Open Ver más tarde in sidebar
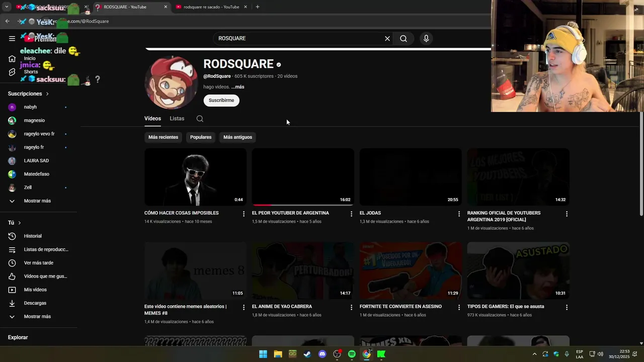Image resolution: width=644 pixels, height=362 pixels. click(x=39, y=263)
